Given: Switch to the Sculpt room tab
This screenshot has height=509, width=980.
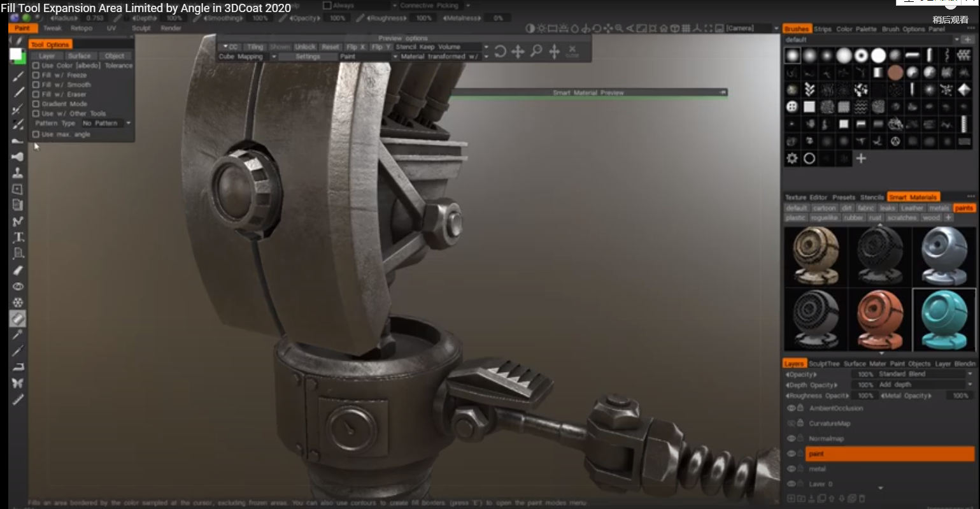Looking at the screenshot, I should (141, 28).
